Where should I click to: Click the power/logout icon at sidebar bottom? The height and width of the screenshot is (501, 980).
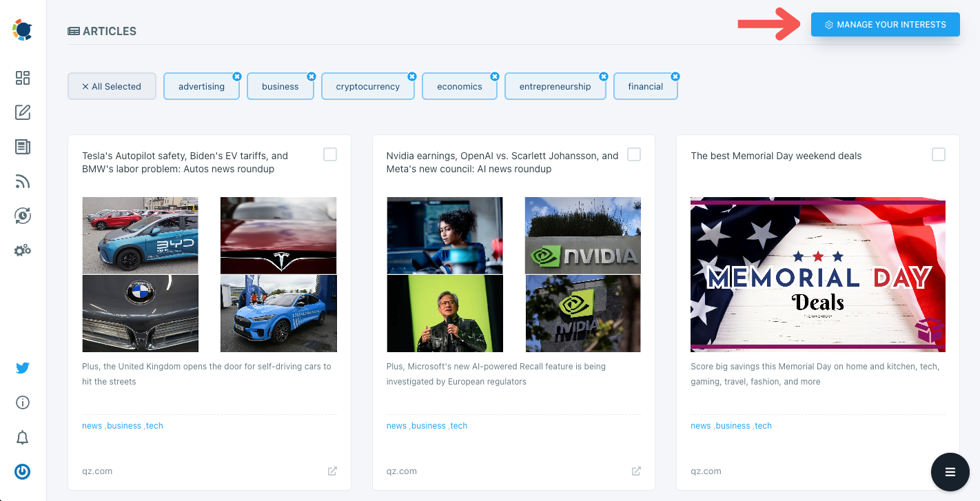pos(22,471)
